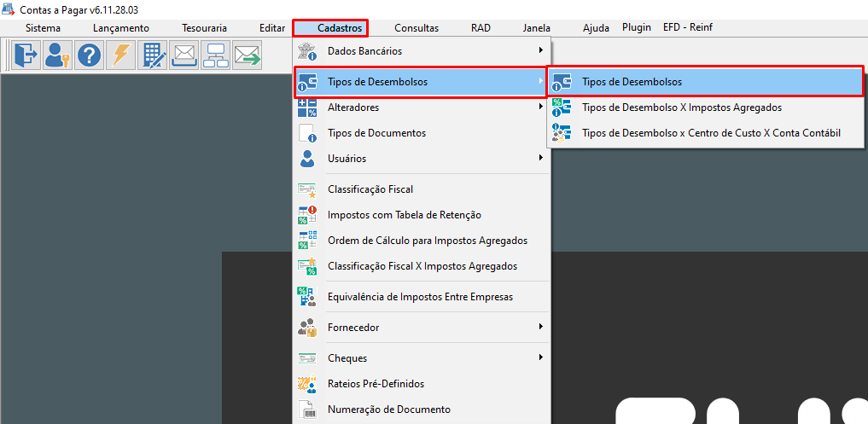Click wallet icon in Tipos de Desembolsos submenu item

click(562, 82)
